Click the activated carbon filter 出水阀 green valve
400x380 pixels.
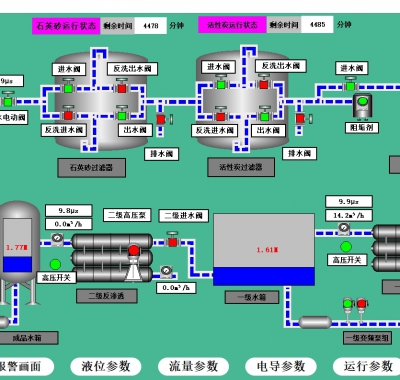point(265,115)
